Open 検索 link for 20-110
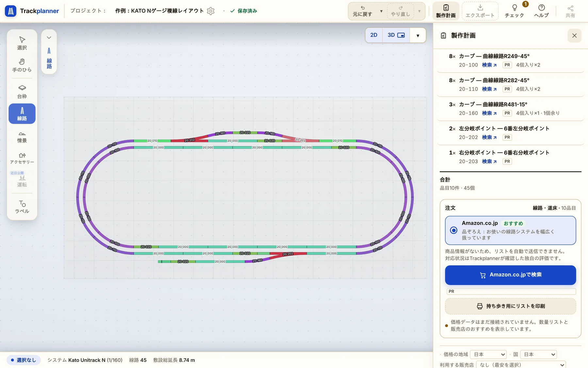The width and height of the screenshot is (588, 368). [x=489, y=89]
